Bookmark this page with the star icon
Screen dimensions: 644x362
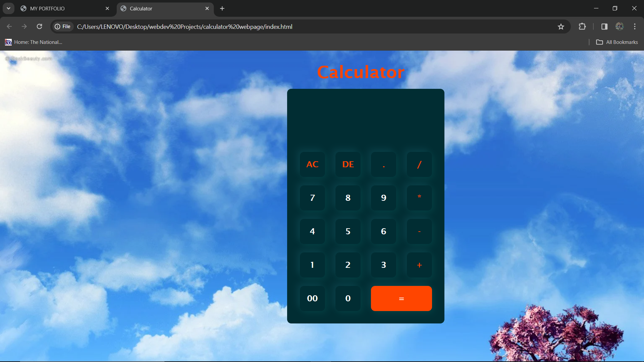[561, 26]
